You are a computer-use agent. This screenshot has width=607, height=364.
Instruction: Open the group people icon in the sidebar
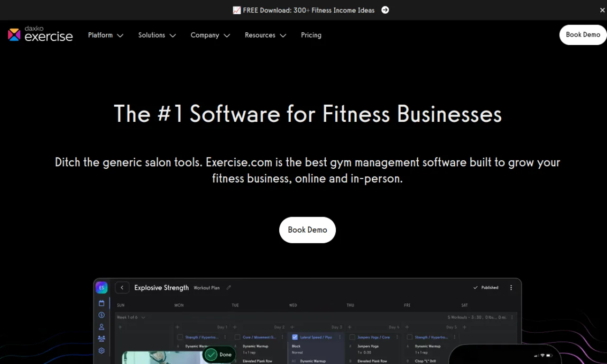[x=101, y=339]
